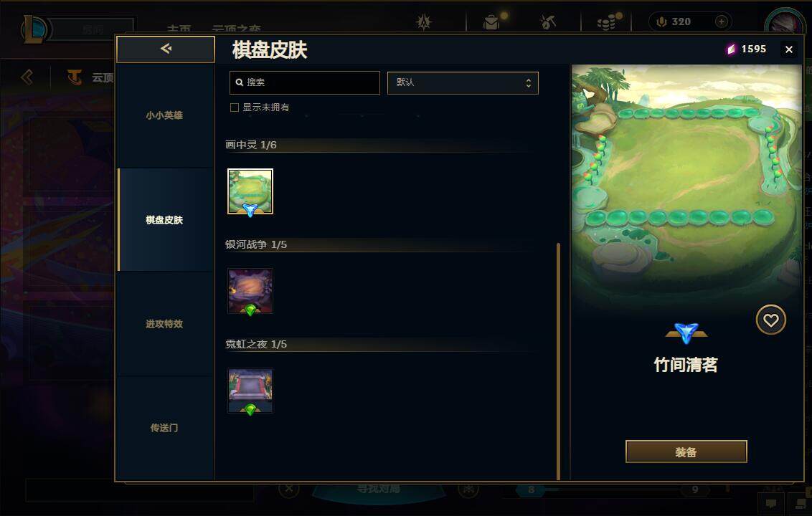Favorite the 竹间清茗 arena with the heart icon
This screenshot has width=812, height=516.
pyautogui.click(x=770, y=320)
